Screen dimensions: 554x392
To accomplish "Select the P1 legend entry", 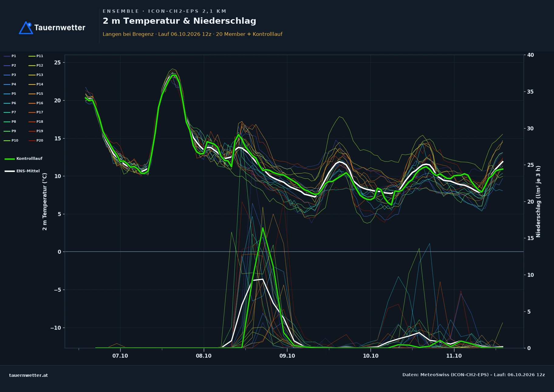I will [x=10, y=56].
